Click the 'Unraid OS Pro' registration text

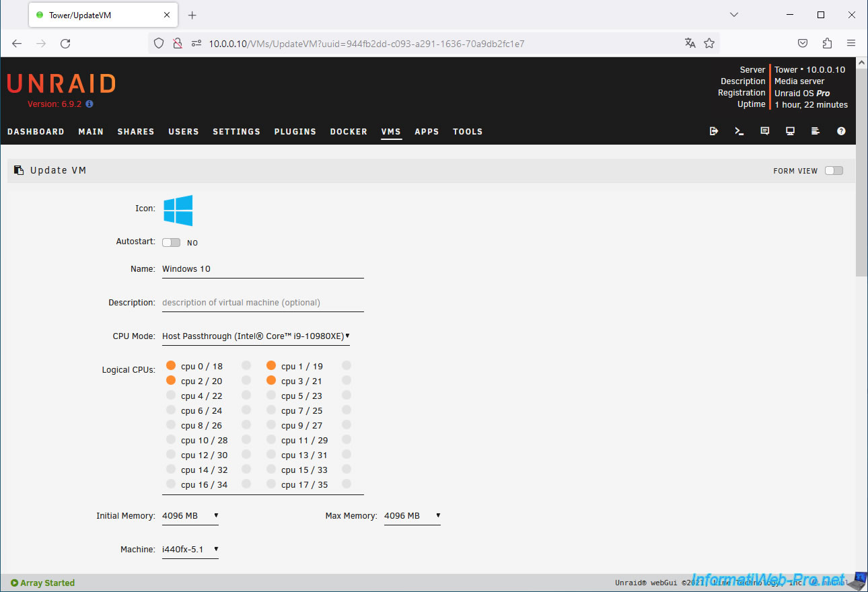802,93
